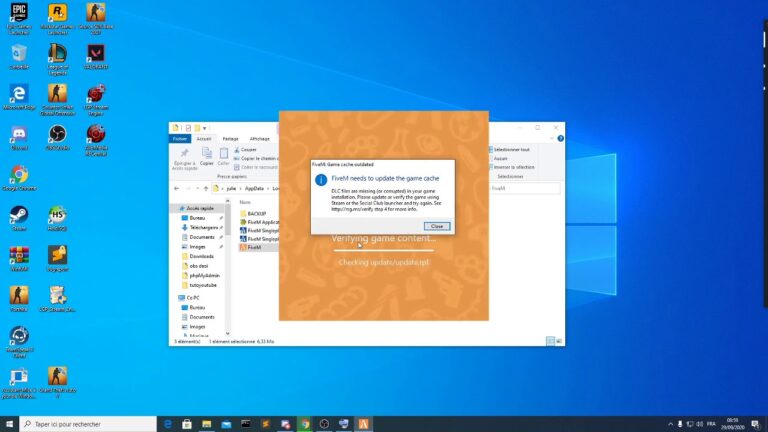Image resolution: width=768 pixels, height=432 pixels.
Task: Click Couper in the Explorer ribbon
Action: click(x=245, y=149)
